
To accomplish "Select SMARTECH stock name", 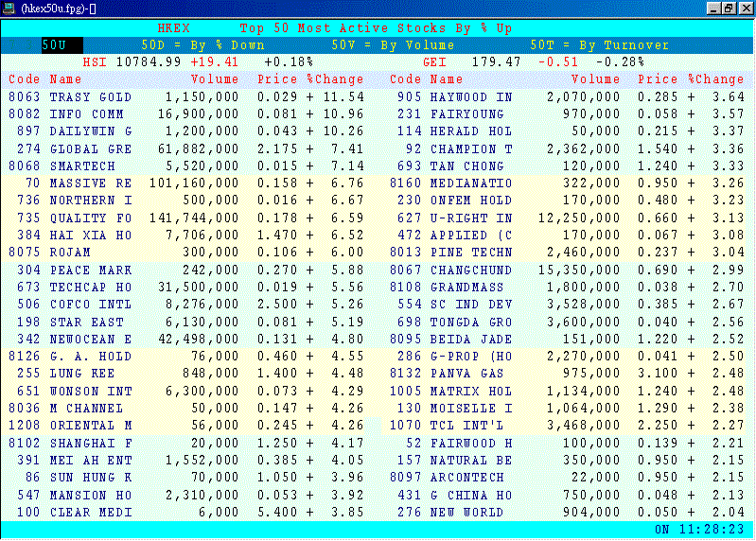I will click(82, 166).
